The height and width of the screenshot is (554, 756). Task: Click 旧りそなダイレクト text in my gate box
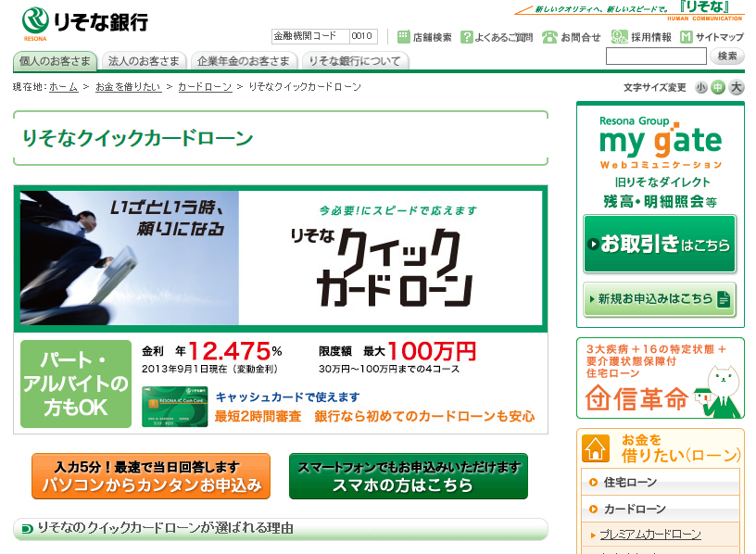point(662,183)
